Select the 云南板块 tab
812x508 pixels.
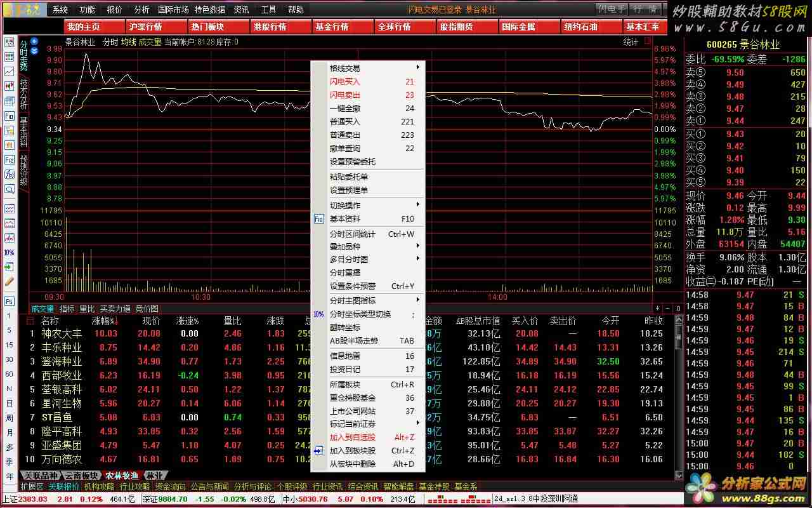click(82, 475)
